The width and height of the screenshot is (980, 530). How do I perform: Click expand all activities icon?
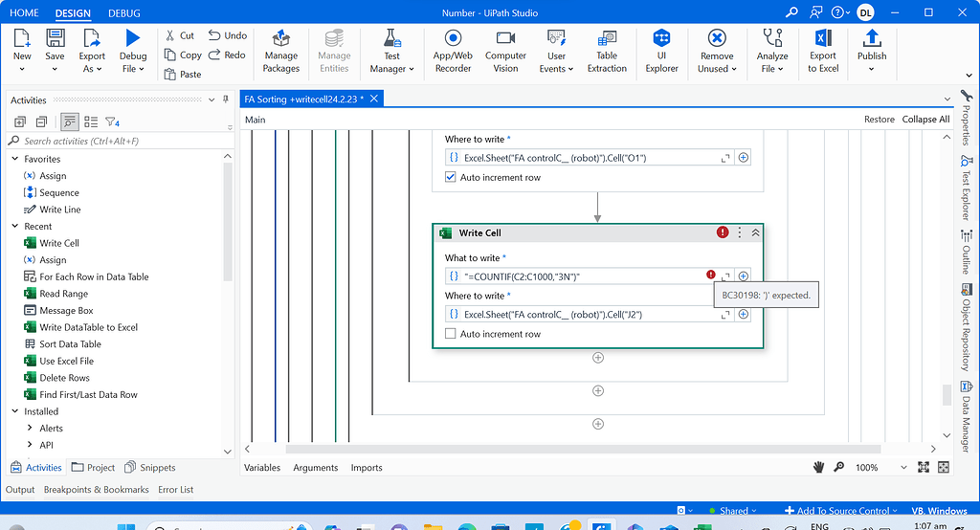click(20, 121)
